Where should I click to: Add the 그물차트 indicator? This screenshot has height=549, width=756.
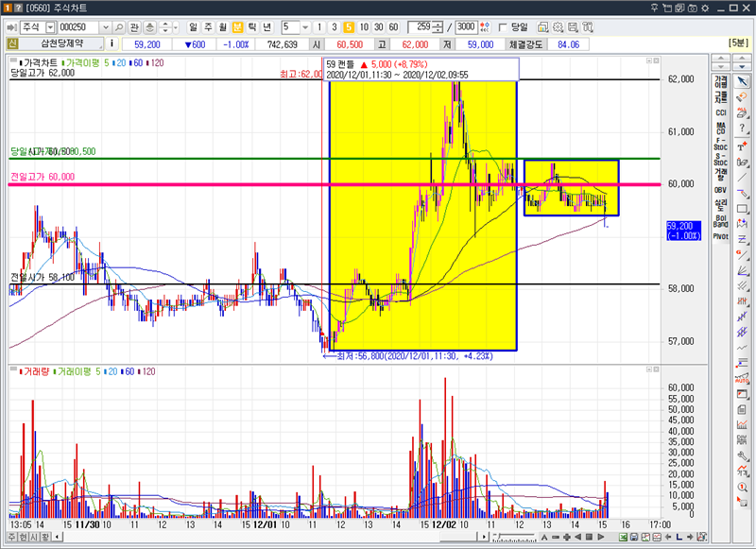click(720, 97)
